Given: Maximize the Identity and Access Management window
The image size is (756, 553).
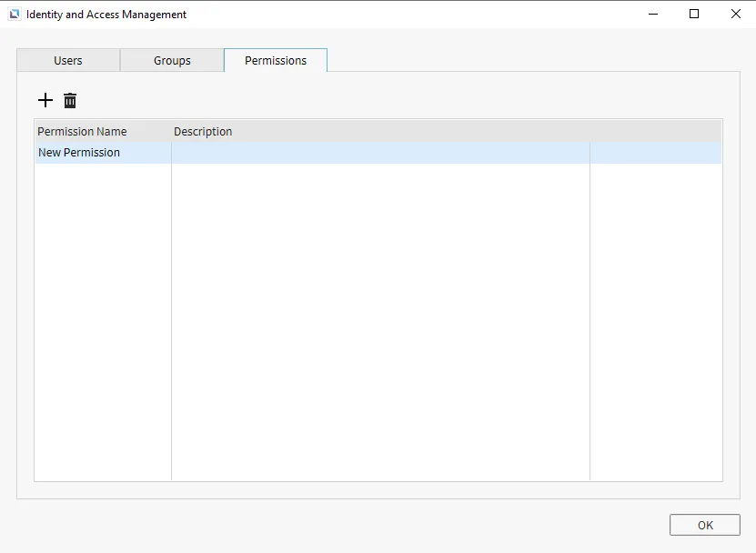Looking at the screenshot, I should [694, 14].
